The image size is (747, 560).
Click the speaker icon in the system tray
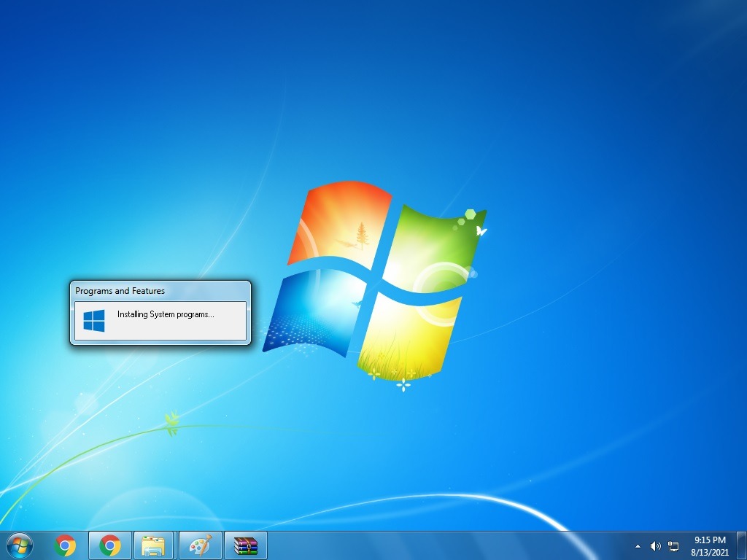click(655, 546)
